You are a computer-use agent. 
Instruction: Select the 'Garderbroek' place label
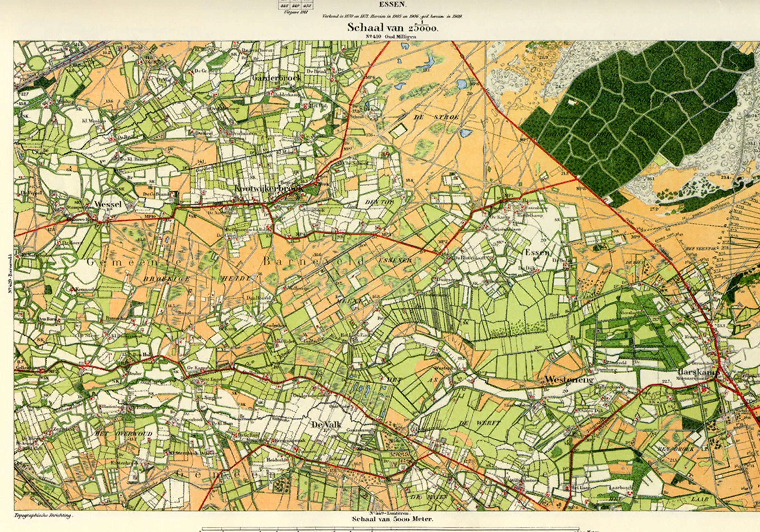(x=277, y=78)
